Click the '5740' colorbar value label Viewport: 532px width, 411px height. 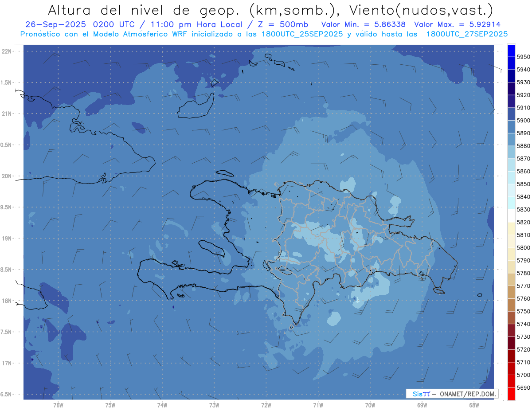pyautogui.click(x=523, y=324)
